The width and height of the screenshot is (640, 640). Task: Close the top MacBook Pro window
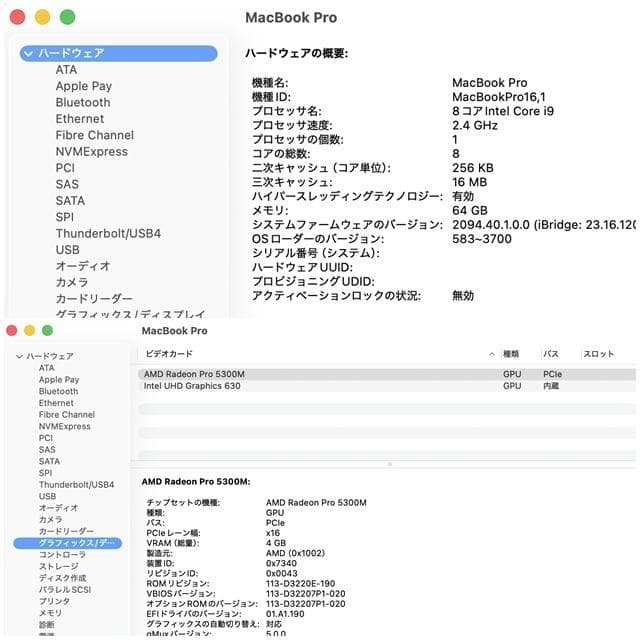click(18, 17)
